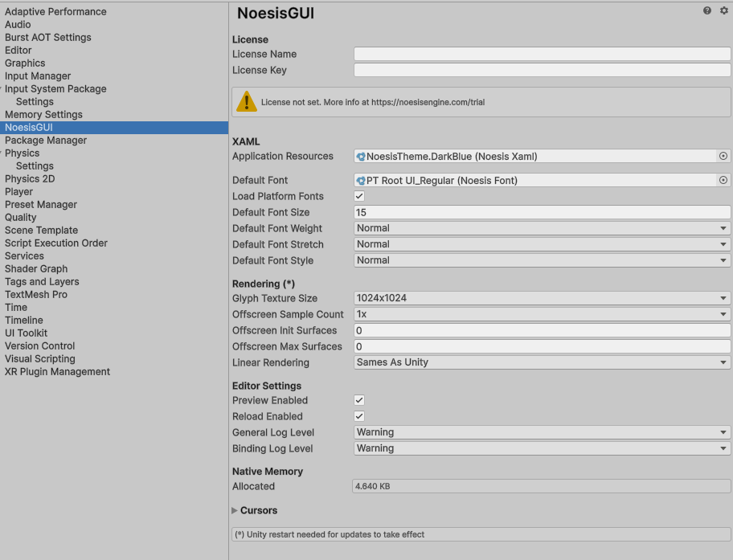Select Audio settings category
This screenshot has width=733, height=560.
click(18, 24)
